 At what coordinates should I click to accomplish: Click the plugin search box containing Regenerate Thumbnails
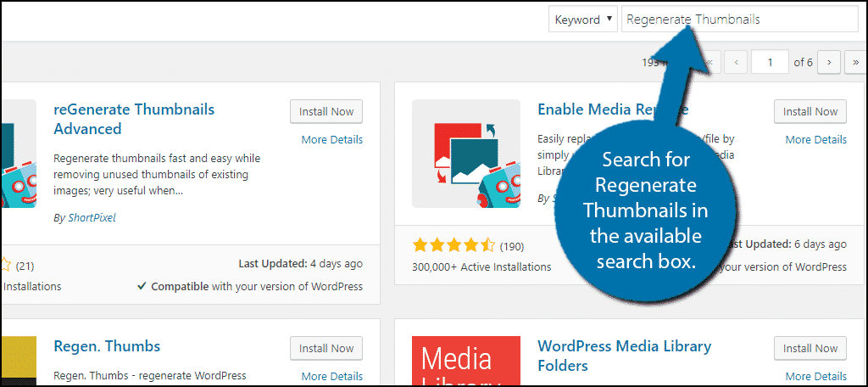point(739,20)
